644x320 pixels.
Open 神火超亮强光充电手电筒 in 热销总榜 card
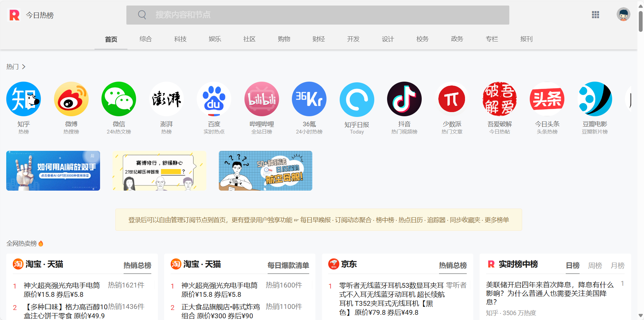[x=62, y=290]
